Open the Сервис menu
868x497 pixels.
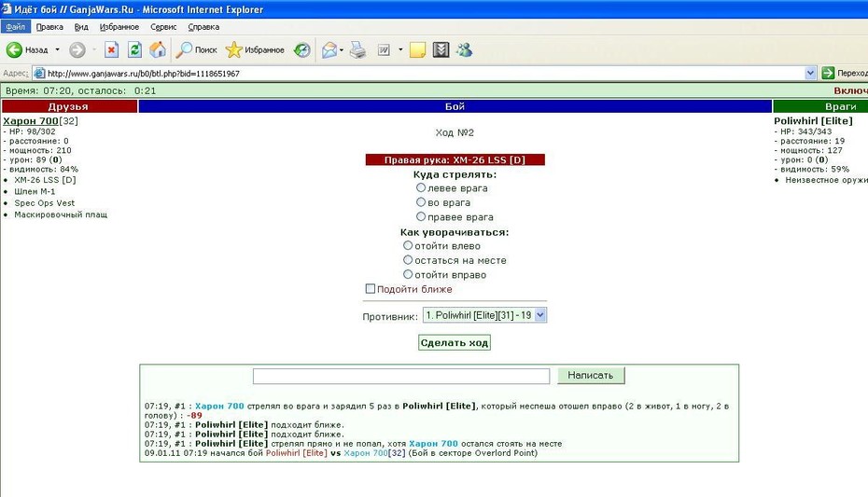coord(163,26)
